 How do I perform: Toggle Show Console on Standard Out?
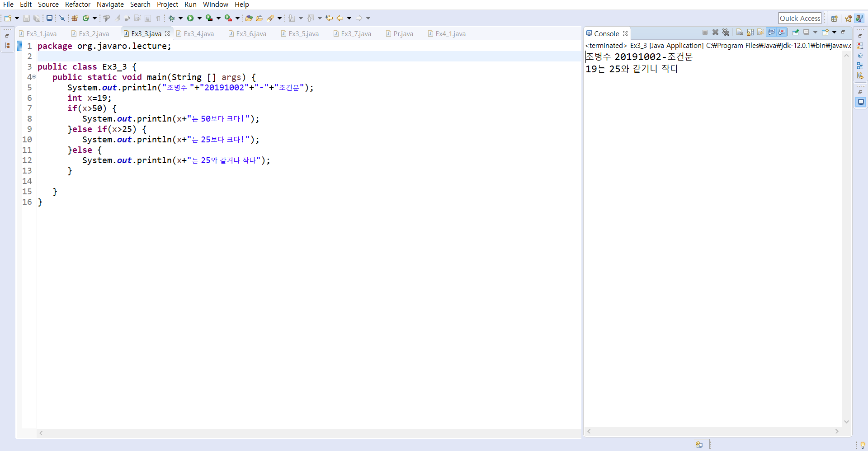click(x=771, y=32)
